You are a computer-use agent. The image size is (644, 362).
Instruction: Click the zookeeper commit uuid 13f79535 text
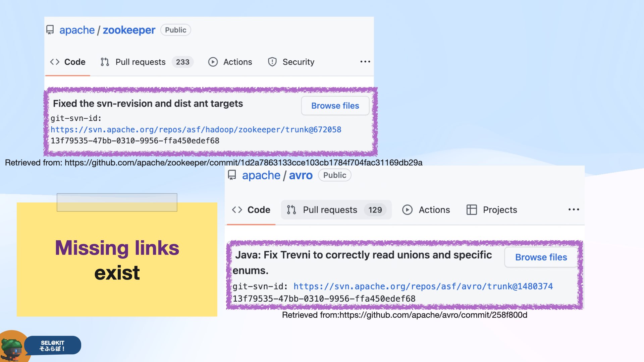click(x=135, y=141)
